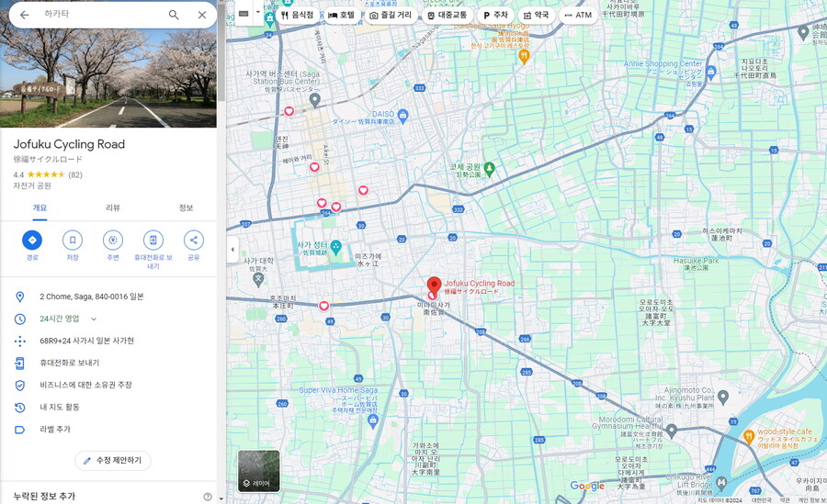
Task: Click the 수정 제안하기 button
Action: pyautogui.click(x=113, y=460)
